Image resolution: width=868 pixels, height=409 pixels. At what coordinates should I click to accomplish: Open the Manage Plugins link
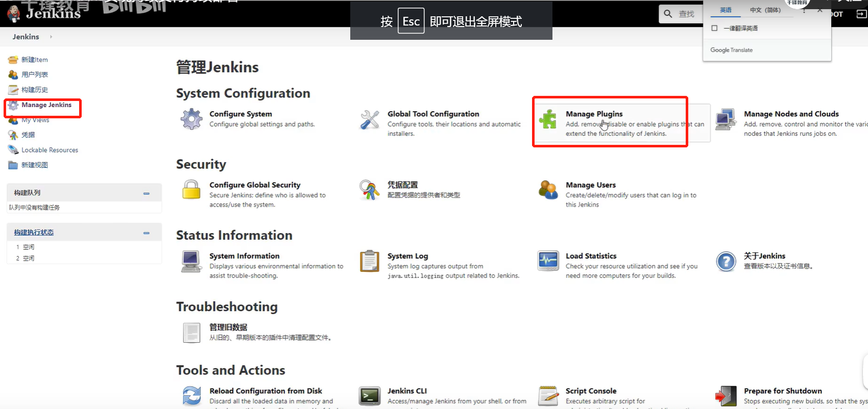tap(594, 114)
